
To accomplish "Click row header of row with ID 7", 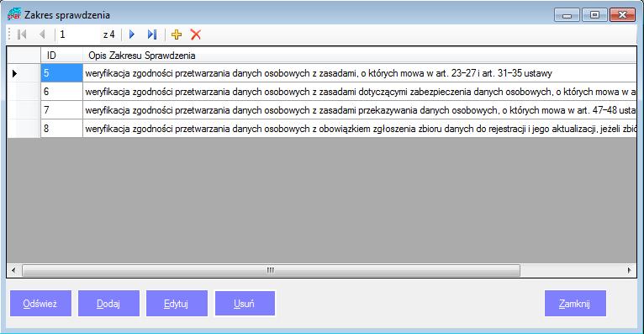I will [24, 110].
